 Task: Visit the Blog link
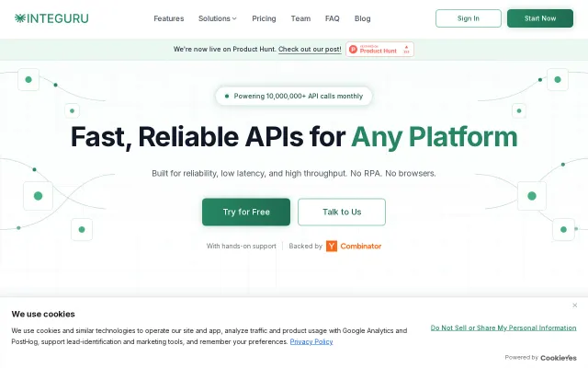tap(363, 18)
